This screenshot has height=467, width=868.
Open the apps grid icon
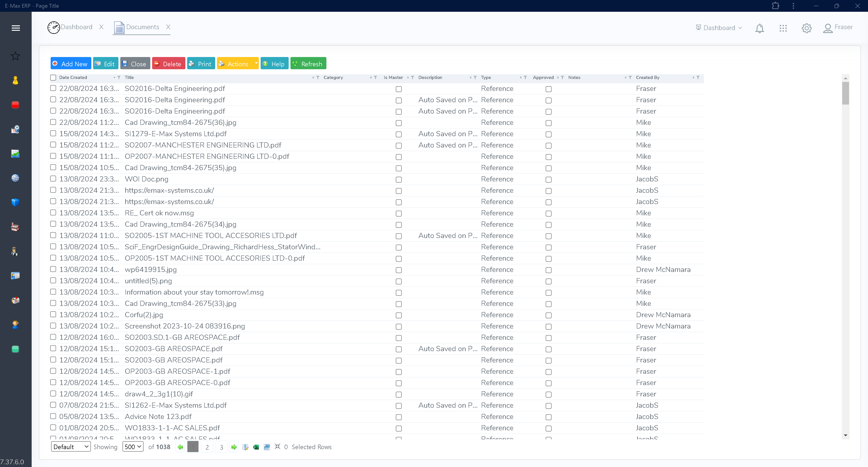783,28
